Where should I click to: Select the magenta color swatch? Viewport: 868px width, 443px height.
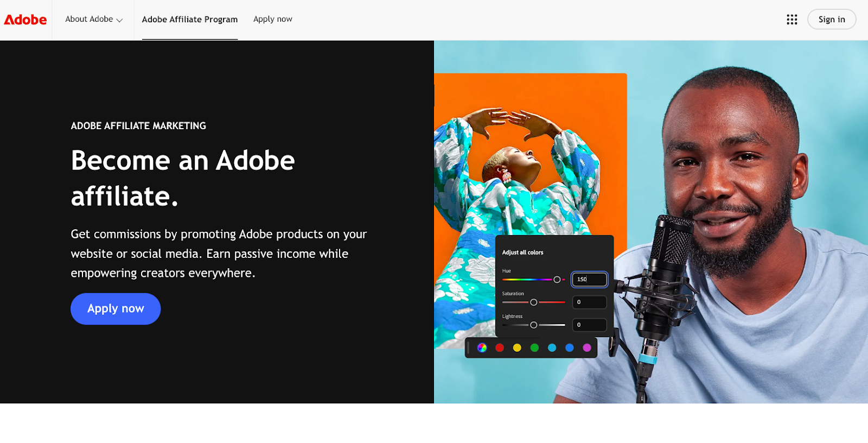[x=587, y=347]
